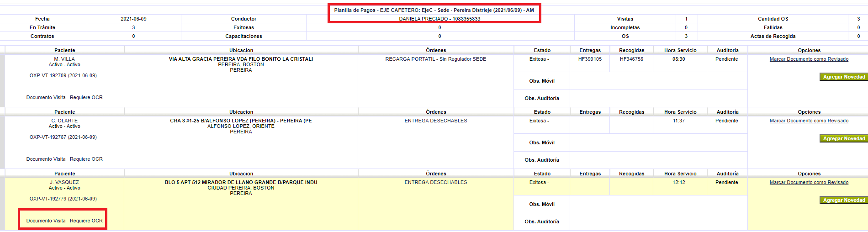Click the Incompletas summary label
Screen dimensions: 868x232
(x=625, y=28)
